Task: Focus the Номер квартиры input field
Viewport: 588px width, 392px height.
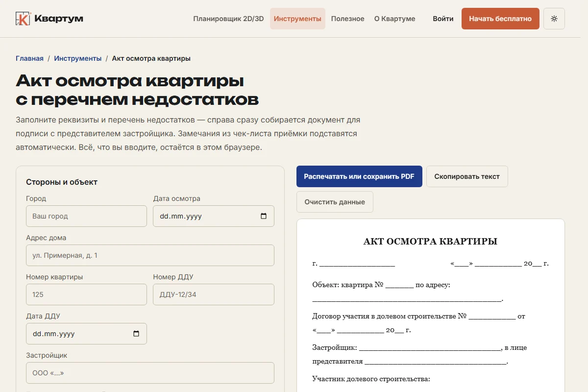Action: (86, 294)
